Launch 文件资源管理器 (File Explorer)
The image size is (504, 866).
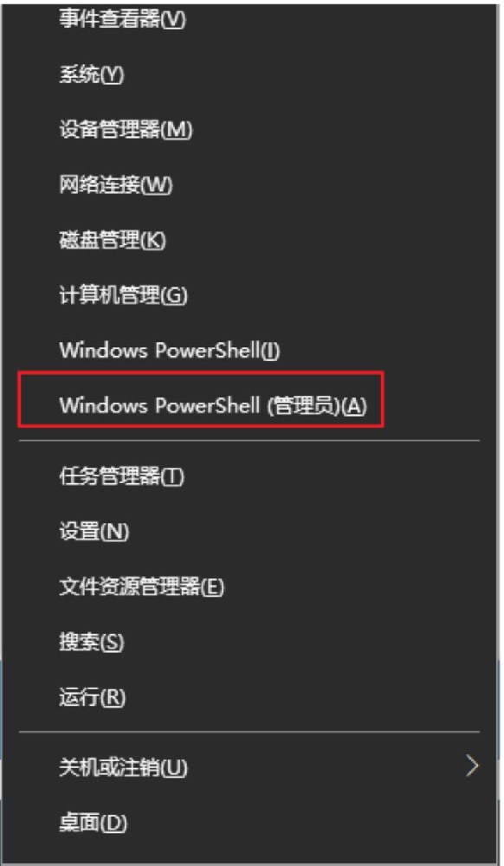[x=249, y=588]
